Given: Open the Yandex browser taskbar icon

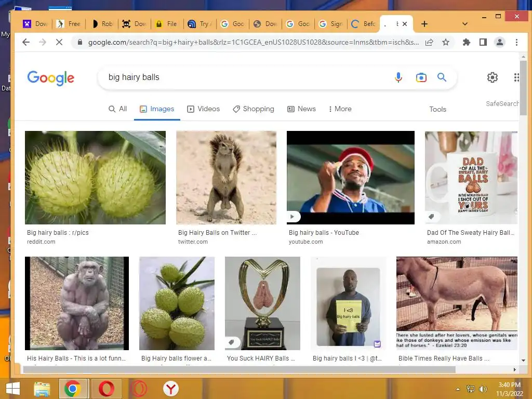Looking at the screenshot, I should coord(170,389).
